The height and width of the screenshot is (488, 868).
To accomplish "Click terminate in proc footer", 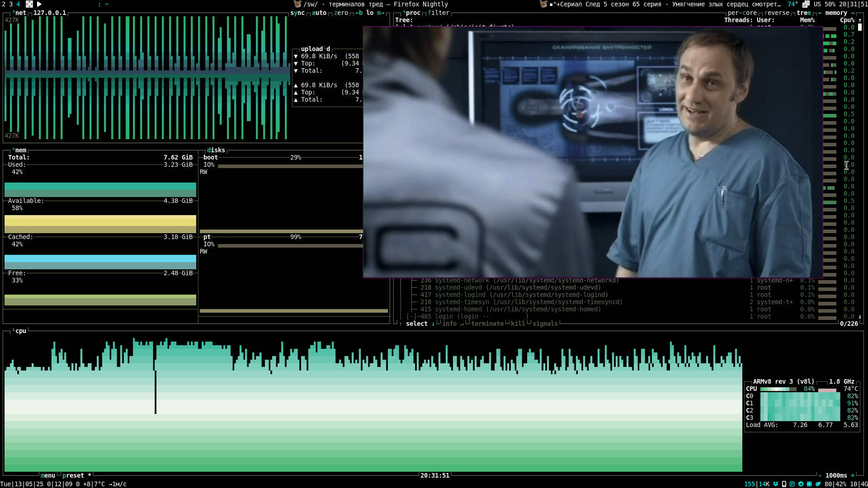I will 487,324.
